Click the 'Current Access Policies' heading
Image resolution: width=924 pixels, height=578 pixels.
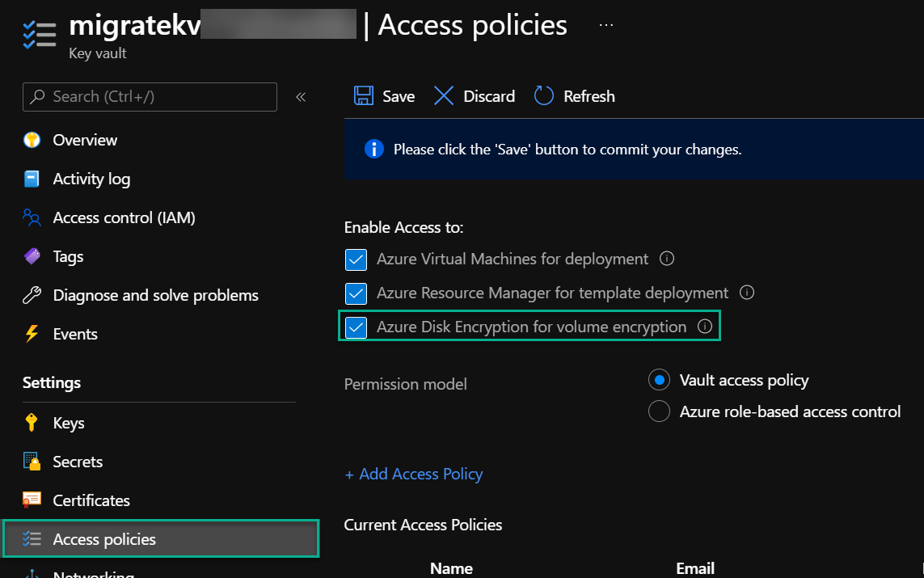coord(423,525)
